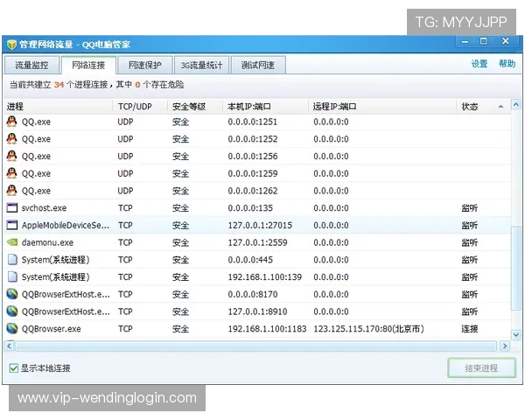Click the vertical scrollbar down arrow
The width and height of the screenshot is (525, 420).
pos(516,334)
